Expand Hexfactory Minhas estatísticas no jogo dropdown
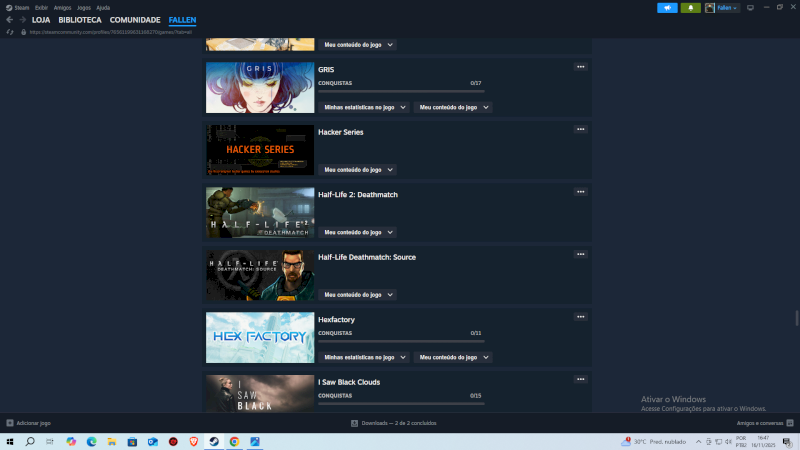Image resolution: width=800 pixels, height=450 pixels. tap(365, 357)
